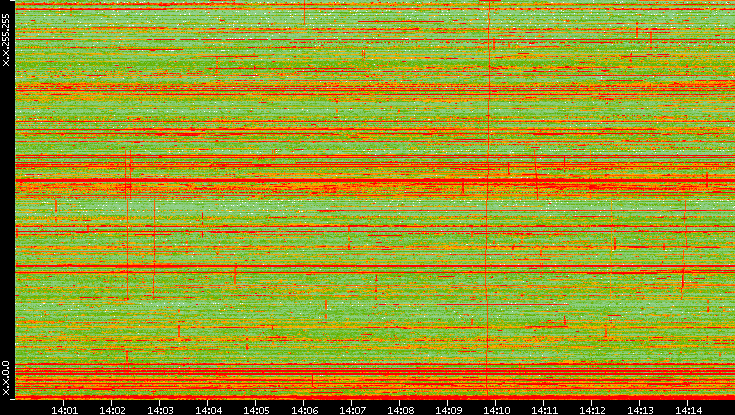The width and height of the screenshot is (735, 415).
Task: Click the 14:10 time axis label
Action: [x=496, y=410]
